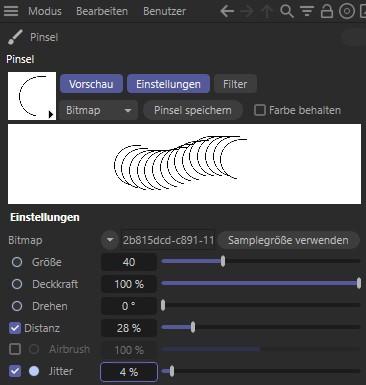The height and width of the screenshot is (385, 366).
Task: Enable the Airbrush checkbox
Action: [x=15, y=349]
